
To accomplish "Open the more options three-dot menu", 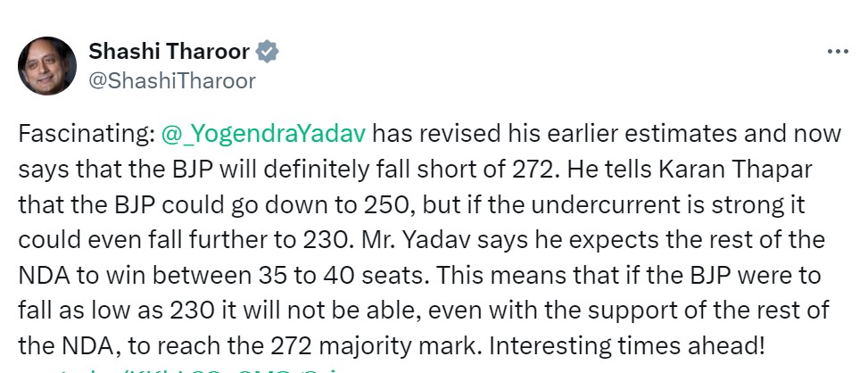I will point(837,52).
